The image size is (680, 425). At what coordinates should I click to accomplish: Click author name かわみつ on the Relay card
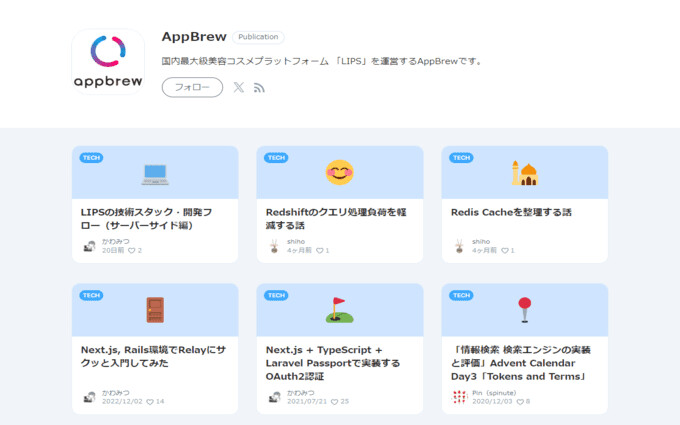[x=115, y=392]
